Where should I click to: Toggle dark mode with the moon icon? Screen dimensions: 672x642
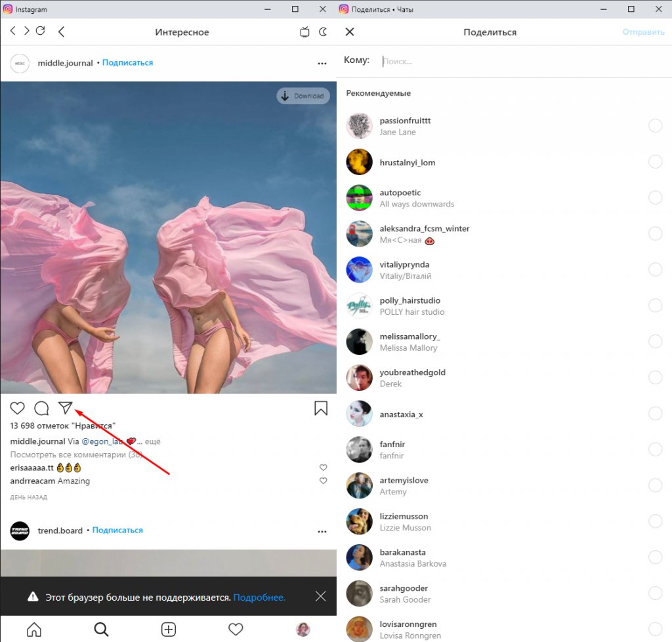pos(323,31)
